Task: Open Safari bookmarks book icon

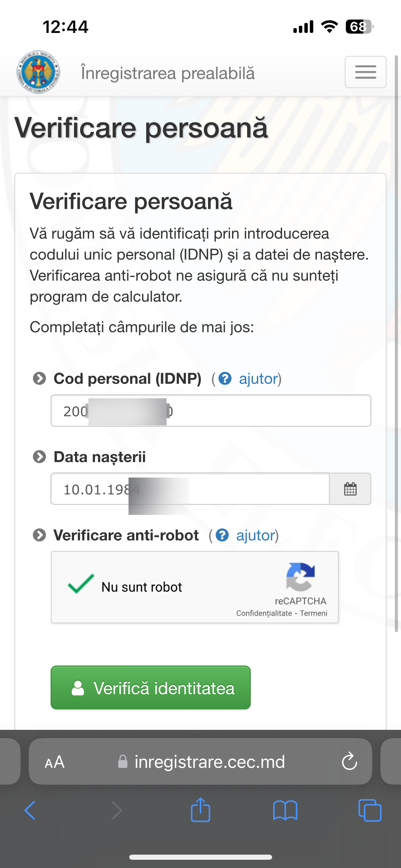Action: pos(285,810)
